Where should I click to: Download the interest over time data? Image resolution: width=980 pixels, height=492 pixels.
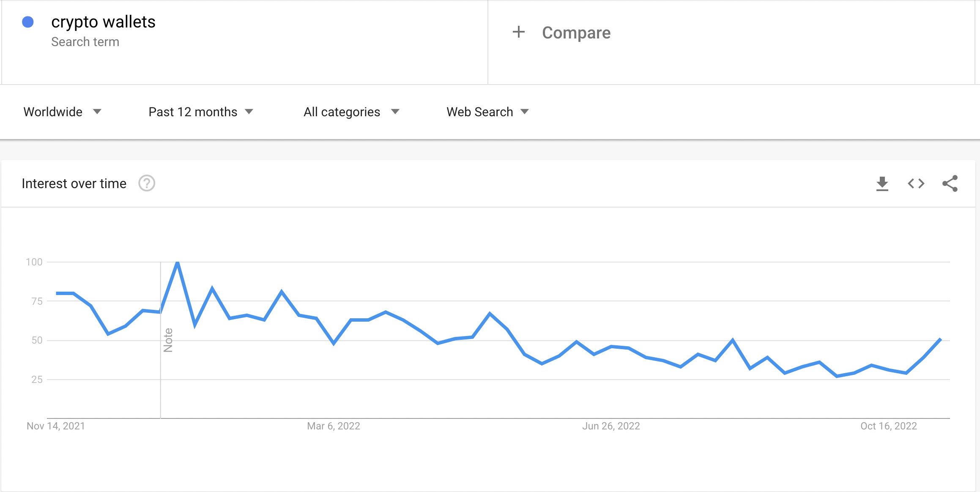tap(882, 184)
